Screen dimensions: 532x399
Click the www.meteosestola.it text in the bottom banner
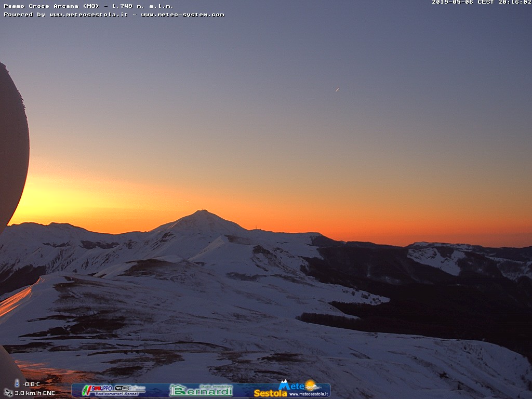(309, 394)
